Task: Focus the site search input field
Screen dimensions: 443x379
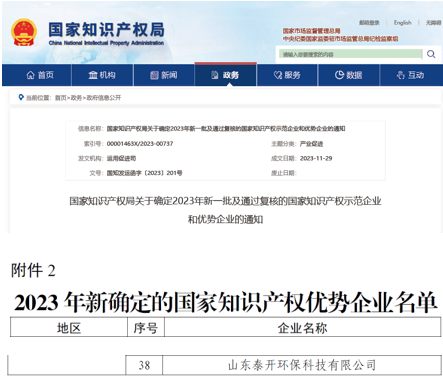Action: point(351,54)
